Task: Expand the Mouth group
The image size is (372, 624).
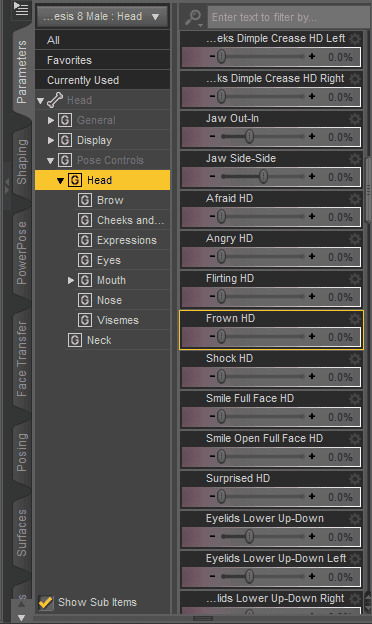Action: coord(71,280)
